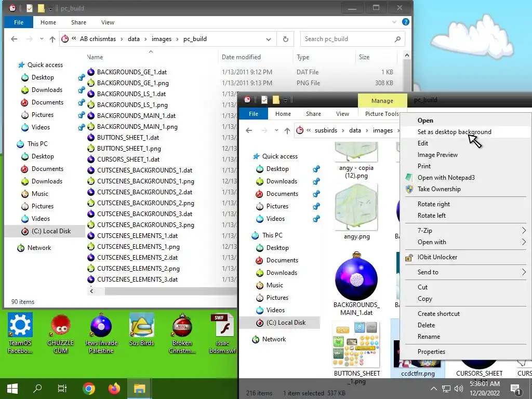Screen dimensions: 532x399
Task: Expand the ribbon in back window
Action: coord(394,22)
